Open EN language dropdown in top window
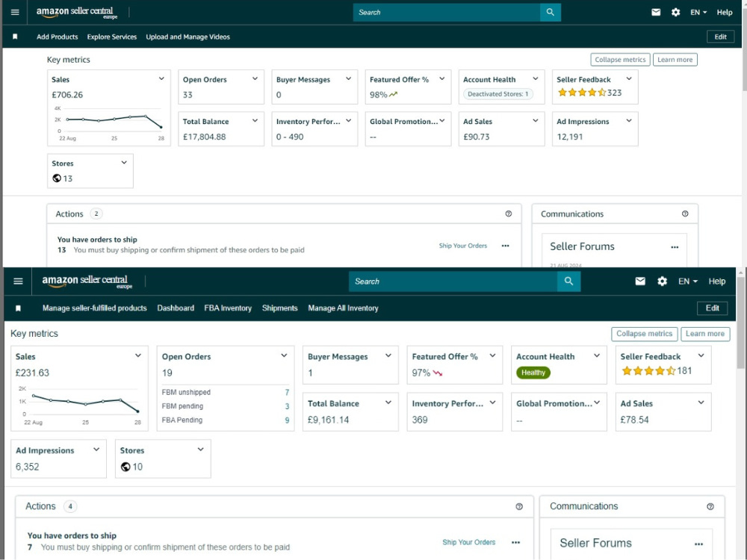 coord(698,13)
